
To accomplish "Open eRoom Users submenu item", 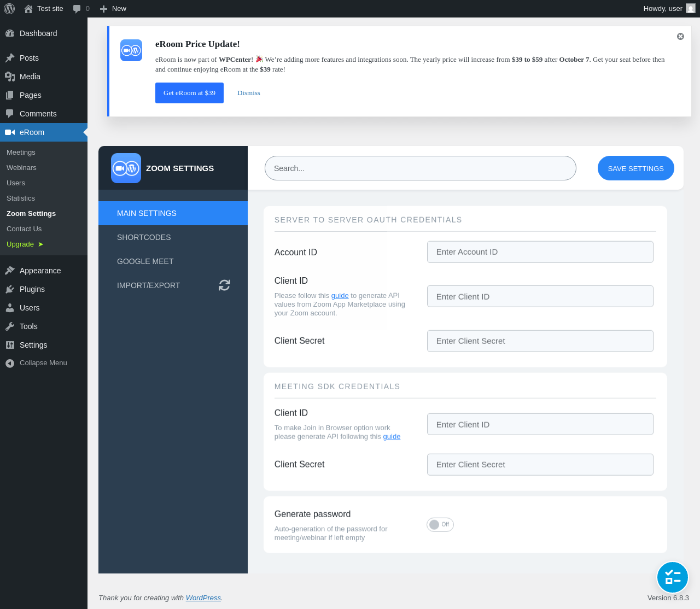I will click(x=16, y=183).
